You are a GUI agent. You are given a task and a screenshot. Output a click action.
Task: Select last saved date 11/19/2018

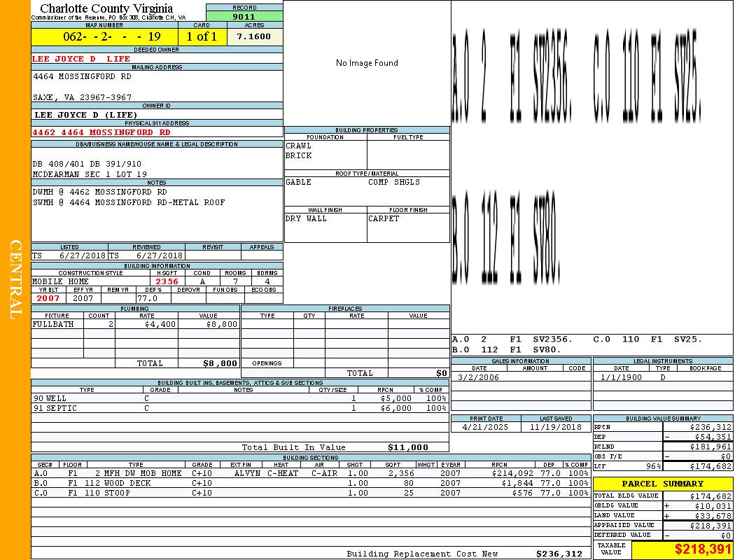pyautogui.click(x=556, y=428)
